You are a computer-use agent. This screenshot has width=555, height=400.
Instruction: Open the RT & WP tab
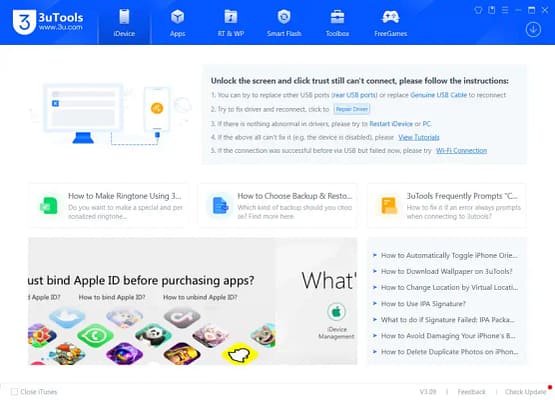231,23
